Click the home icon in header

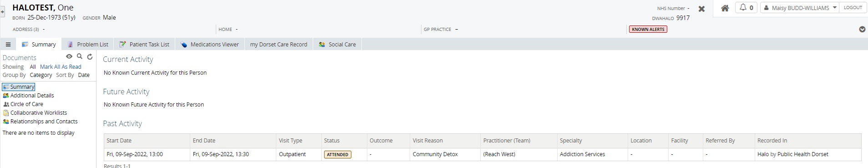pos(725,8)
